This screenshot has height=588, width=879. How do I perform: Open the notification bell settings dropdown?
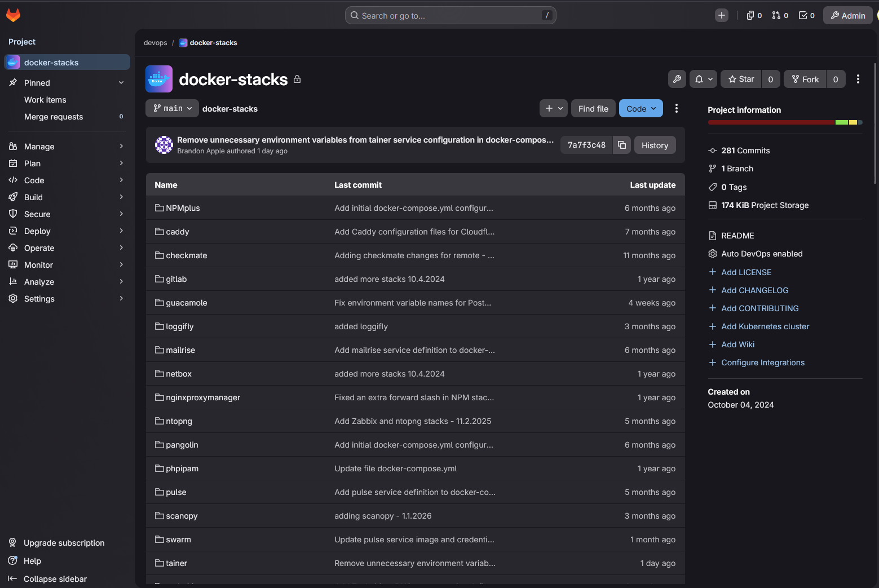click(x=704, y=79)
